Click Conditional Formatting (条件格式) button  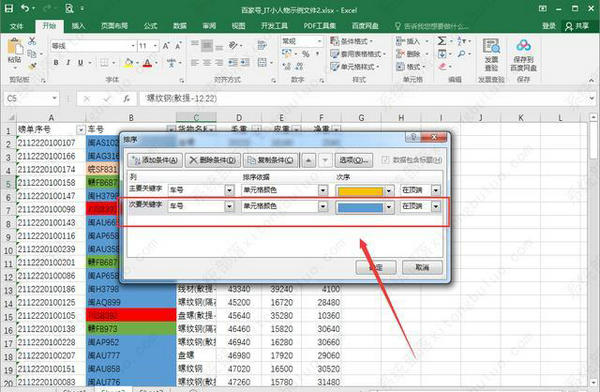[x=352, y=41]
